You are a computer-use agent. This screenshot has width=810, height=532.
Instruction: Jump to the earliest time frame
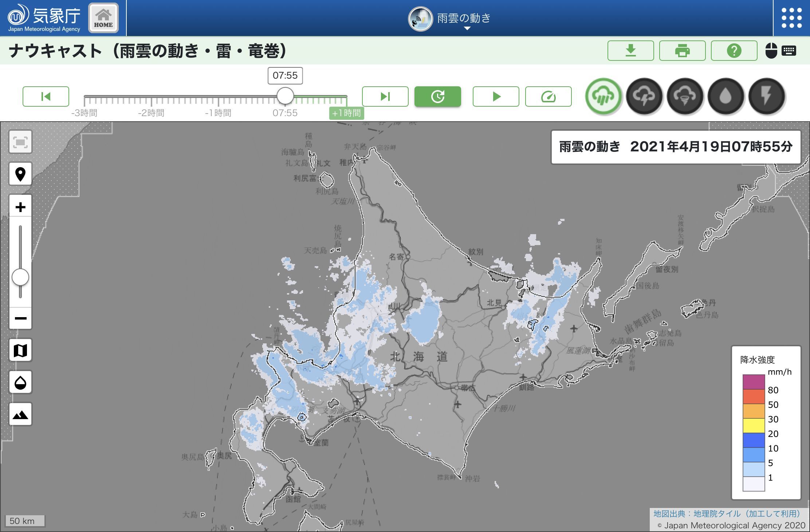pyautogui.click(x=46, y=96)
